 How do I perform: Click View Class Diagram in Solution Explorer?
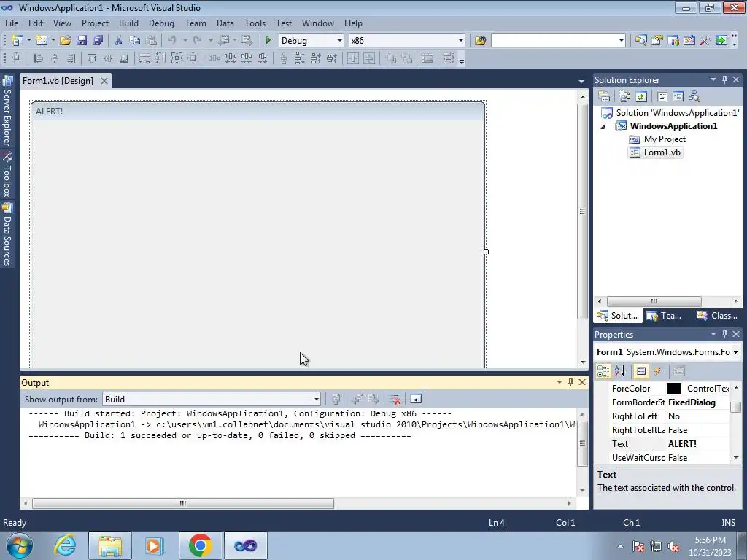(x=694, y=97)
